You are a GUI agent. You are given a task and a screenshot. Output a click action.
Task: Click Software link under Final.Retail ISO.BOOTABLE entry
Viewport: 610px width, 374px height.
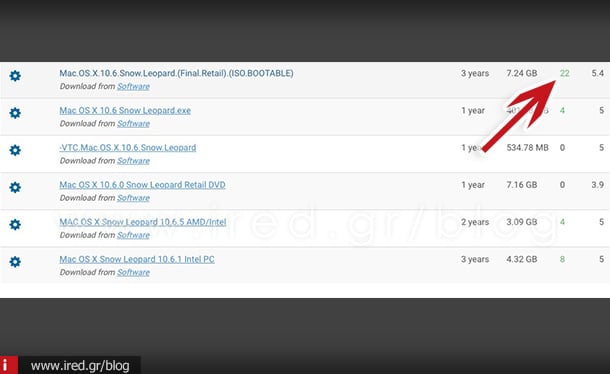133,86
